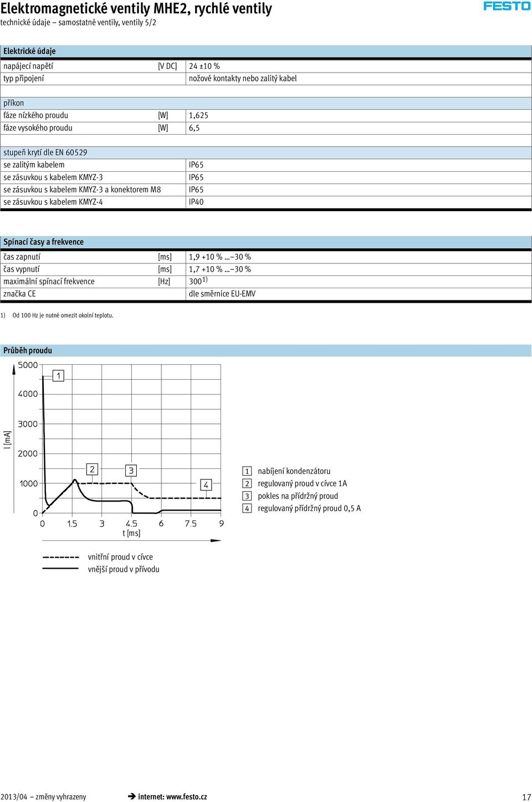Click se zalitým kabelem row
This screenshot has width=532, height=802.
(266, 165)
